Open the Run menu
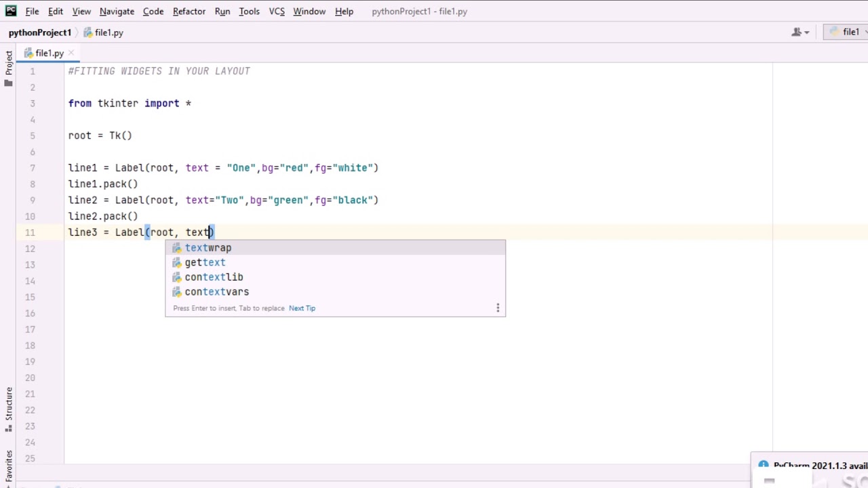The image size is (868, 488). (222, 12)
